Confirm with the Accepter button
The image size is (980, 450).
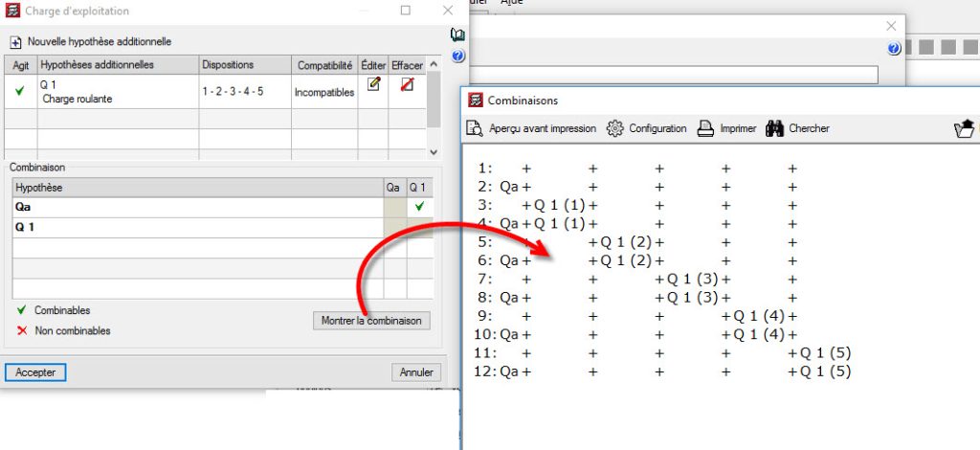[35, 371]
